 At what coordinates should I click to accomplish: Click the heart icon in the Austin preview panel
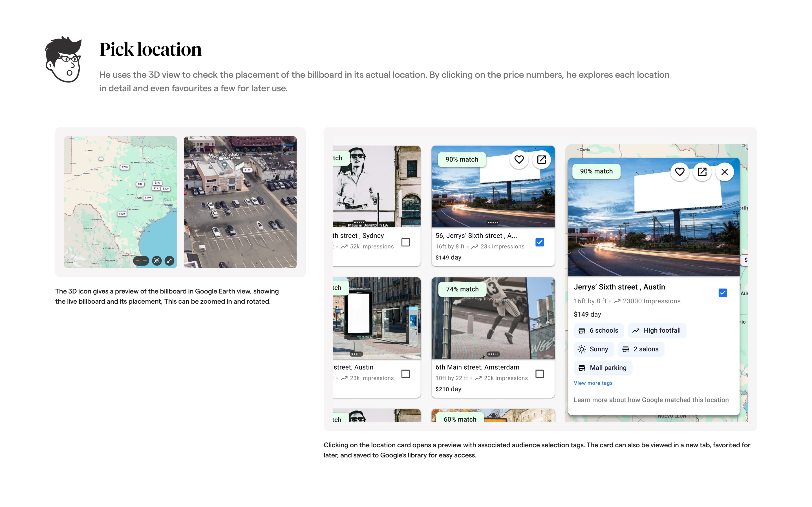[679, 172]
